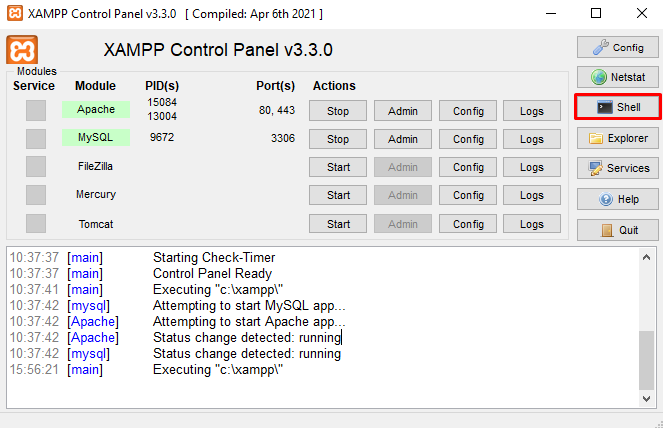
Task: Open Apache Logs dropdown button
Action: pyautogui.click(x=532, y=111)
